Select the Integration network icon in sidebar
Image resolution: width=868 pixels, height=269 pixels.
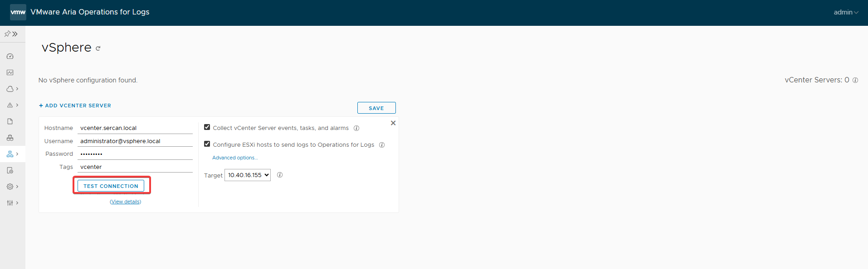10,154
